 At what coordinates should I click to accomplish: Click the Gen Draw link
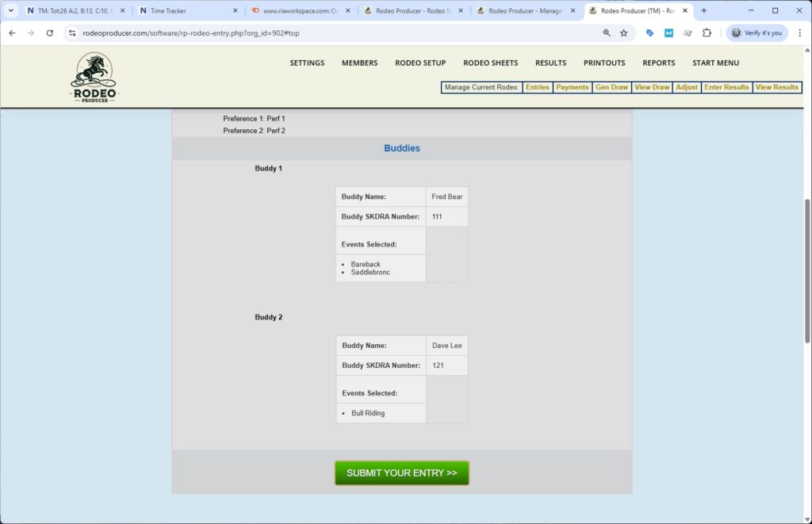click(612, 87)
